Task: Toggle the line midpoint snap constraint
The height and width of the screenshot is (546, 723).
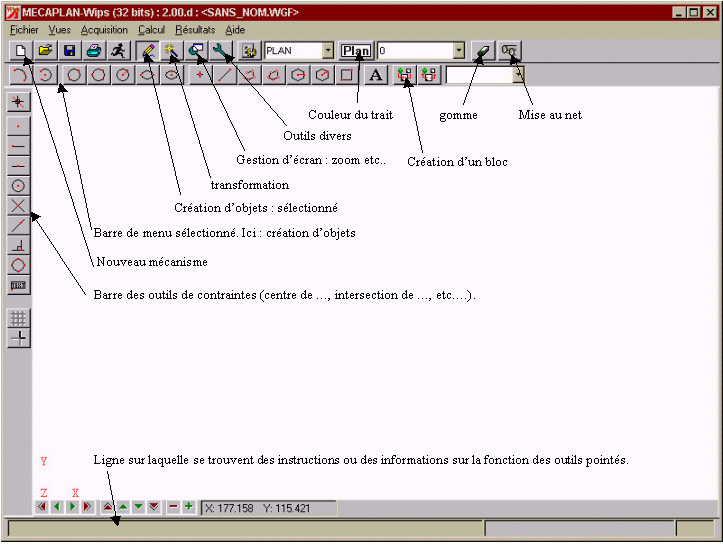Action: [x=18, y=166]
